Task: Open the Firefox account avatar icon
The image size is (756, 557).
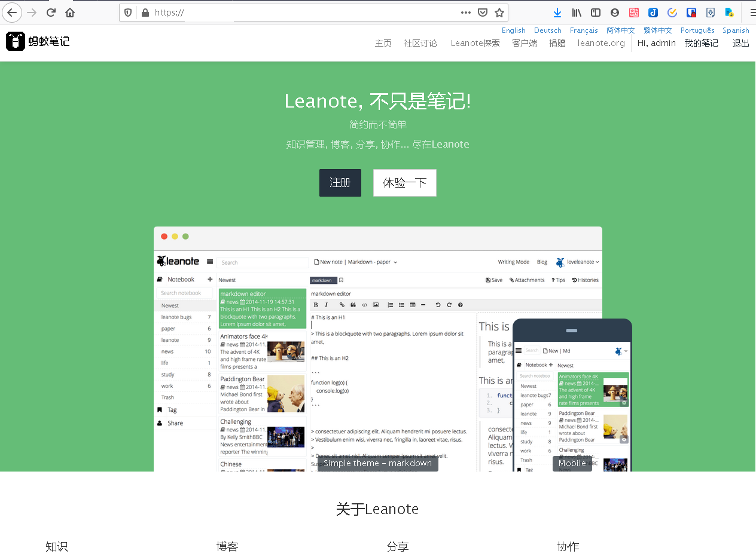Action: pos(615,13)
